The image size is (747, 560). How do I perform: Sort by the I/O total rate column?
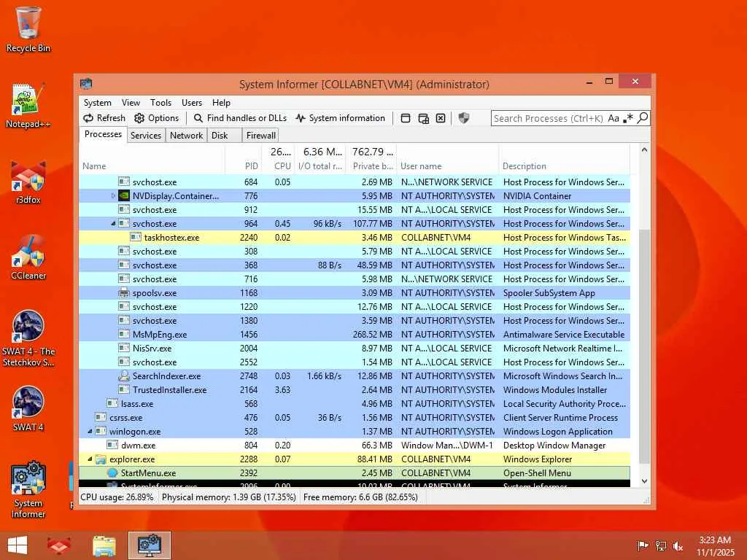click(x=320, y=166)
